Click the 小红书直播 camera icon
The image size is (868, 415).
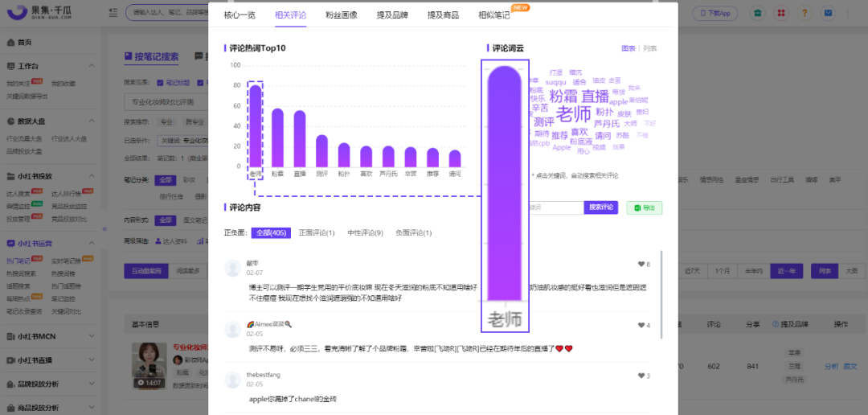tap(10, 360)
